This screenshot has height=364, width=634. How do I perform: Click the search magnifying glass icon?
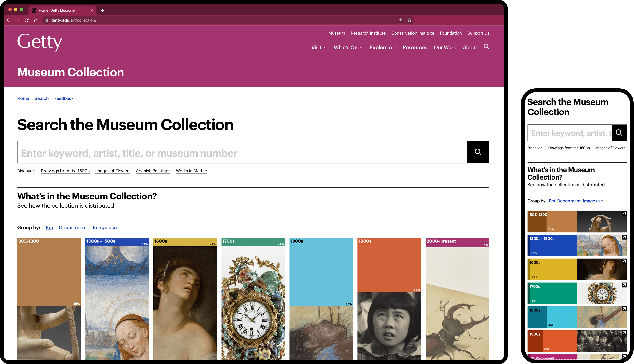coord(478,152)
